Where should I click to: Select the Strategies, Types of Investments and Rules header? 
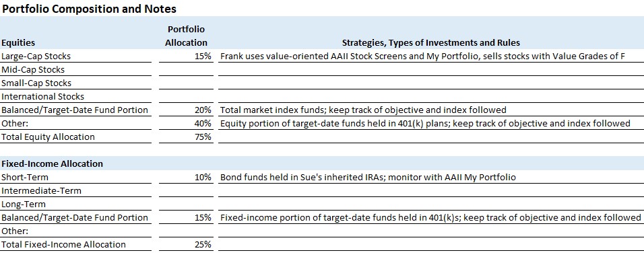pos(431,42)
